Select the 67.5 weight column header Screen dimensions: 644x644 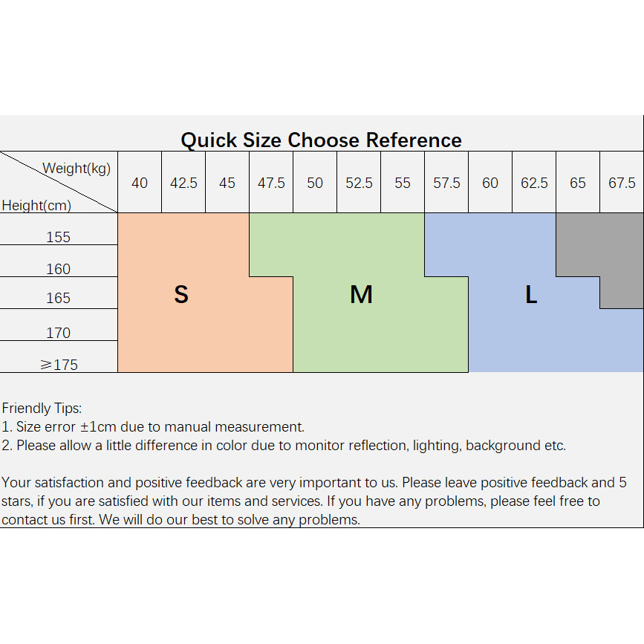pos(622,183)
